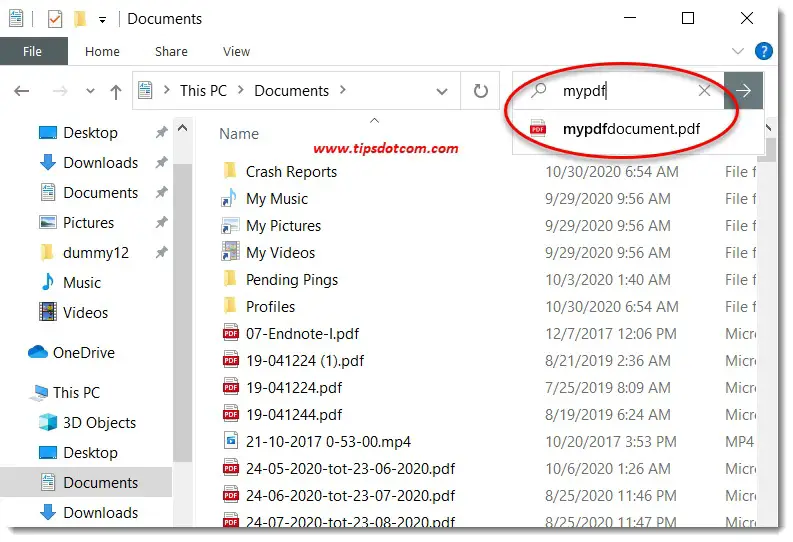Image resolution: width=793 pixels, height=542 pixels.
Task: Sort by the Name column header
Action: (x=239, y=134)
